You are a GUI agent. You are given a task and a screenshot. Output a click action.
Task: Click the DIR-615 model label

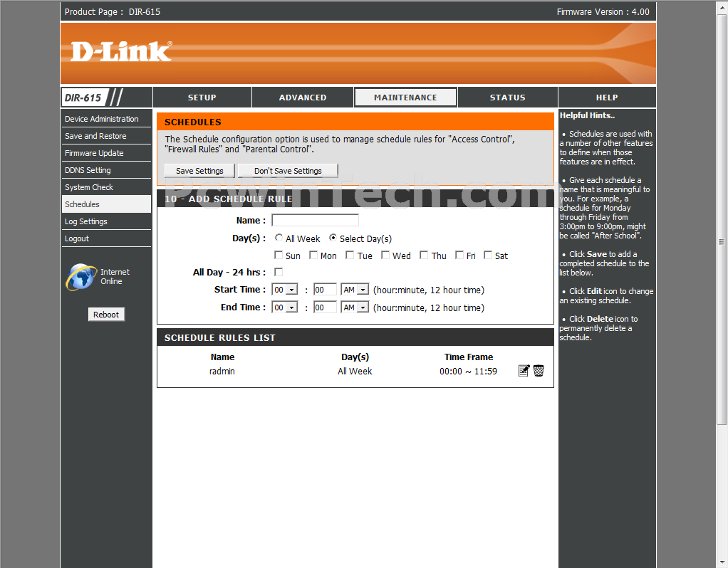pyautogui.click(x=83, y=98)
